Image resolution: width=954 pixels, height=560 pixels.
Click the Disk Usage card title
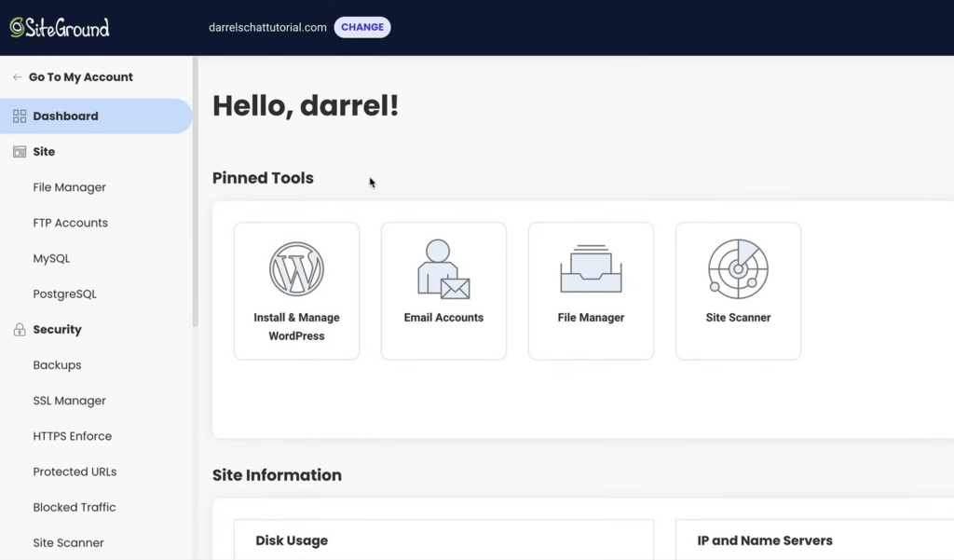[x=292, y=540]
